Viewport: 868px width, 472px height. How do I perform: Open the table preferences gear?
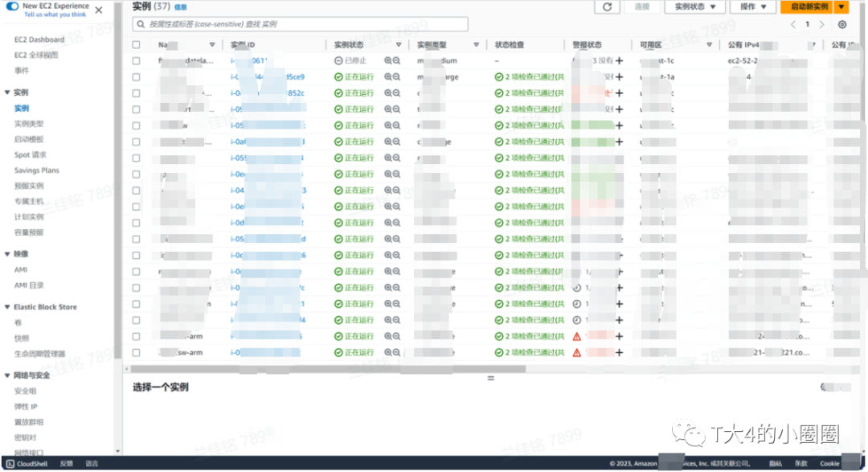pos(842,24)
